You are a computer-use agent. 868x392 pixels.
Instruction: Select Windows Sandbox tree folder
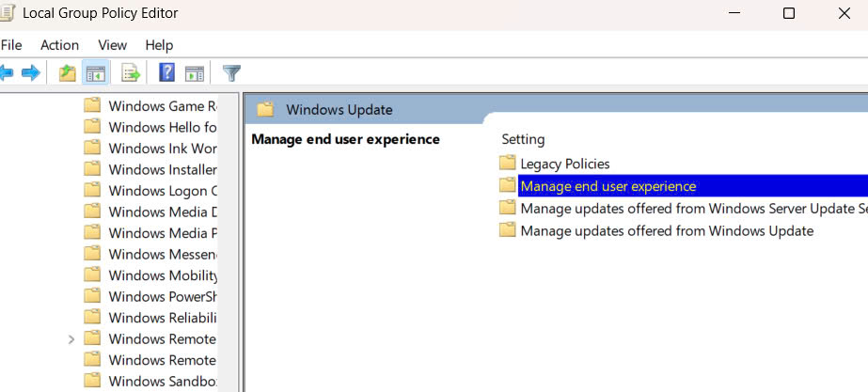[162, 381]
